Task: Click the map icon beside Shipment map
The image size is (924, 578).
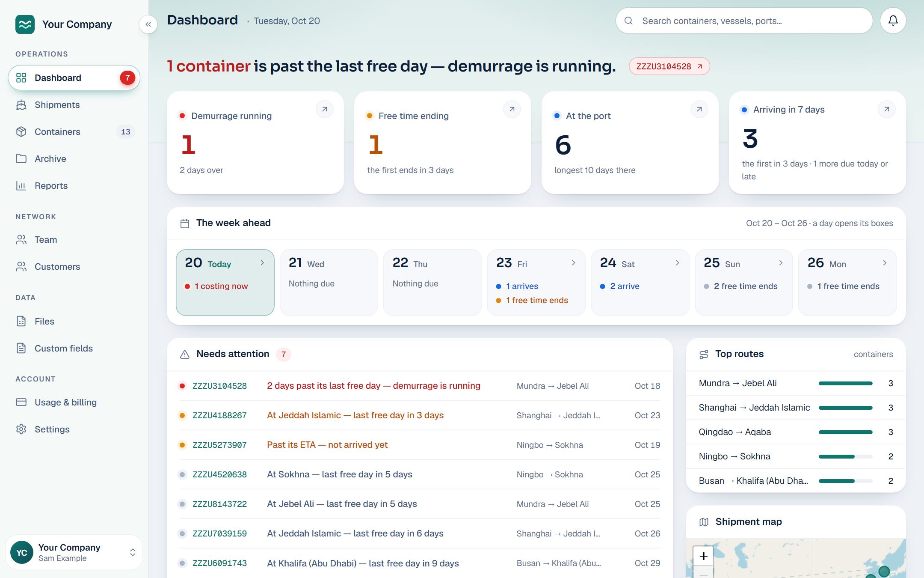Action: point(704,522)
